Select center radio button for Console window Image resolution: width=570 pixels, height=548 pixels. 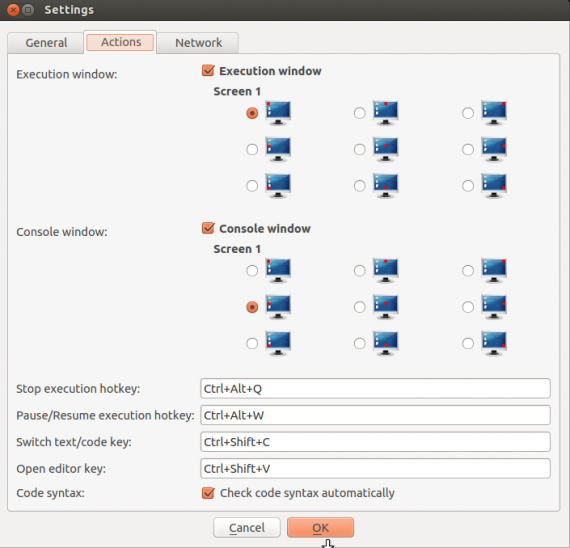tap(360, 307)
